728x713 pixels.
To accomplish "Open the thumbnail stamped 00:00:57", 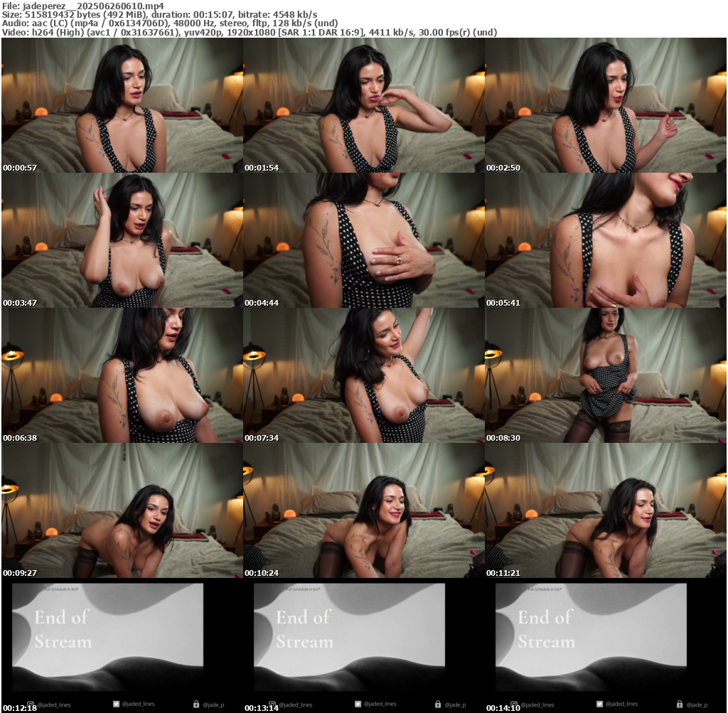I will 122,105.
